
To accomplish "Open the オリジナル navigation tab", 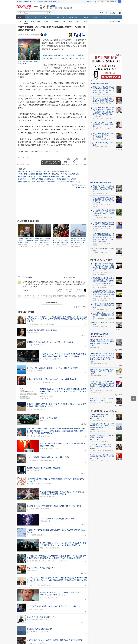I will (60, 17).
